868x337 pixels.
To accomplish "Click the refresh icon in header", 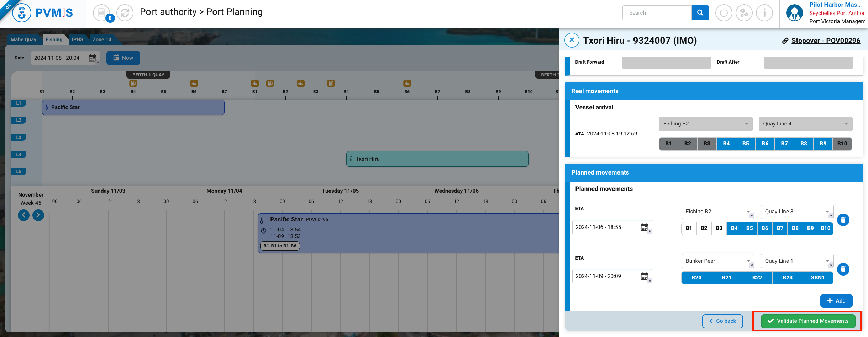I will point(125,13).
